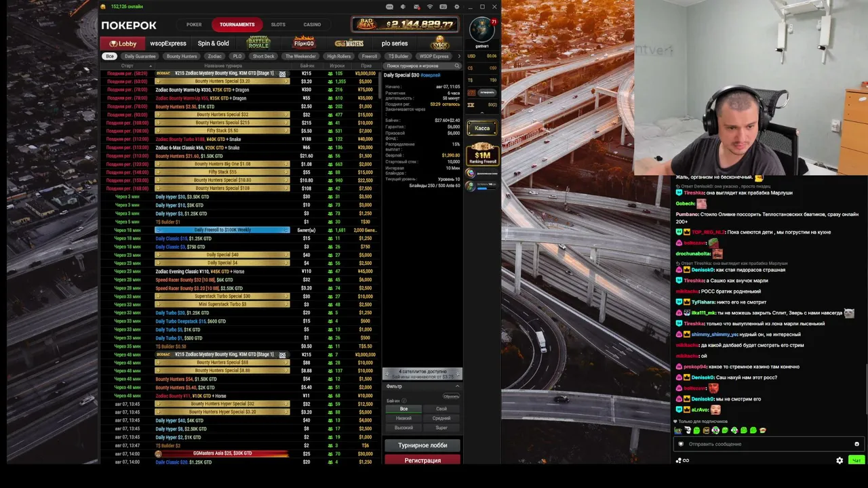868x488 pixels.
Task: Click the Сбросить filter reset button
Action: pyautogui.click(x=451, y=396)
